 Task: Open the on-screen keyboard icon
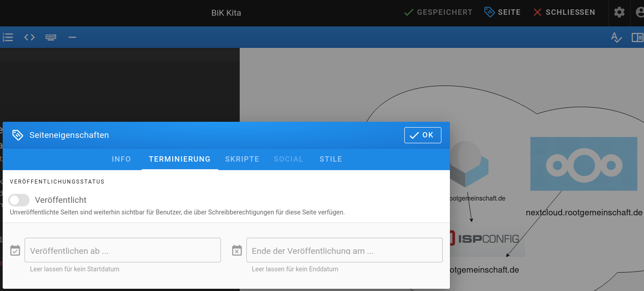(51, 37)
